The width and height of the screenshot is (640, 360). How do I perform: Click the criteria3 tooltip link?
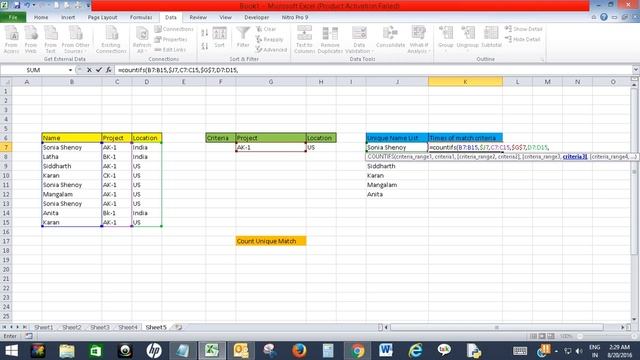tap(575, 157)
